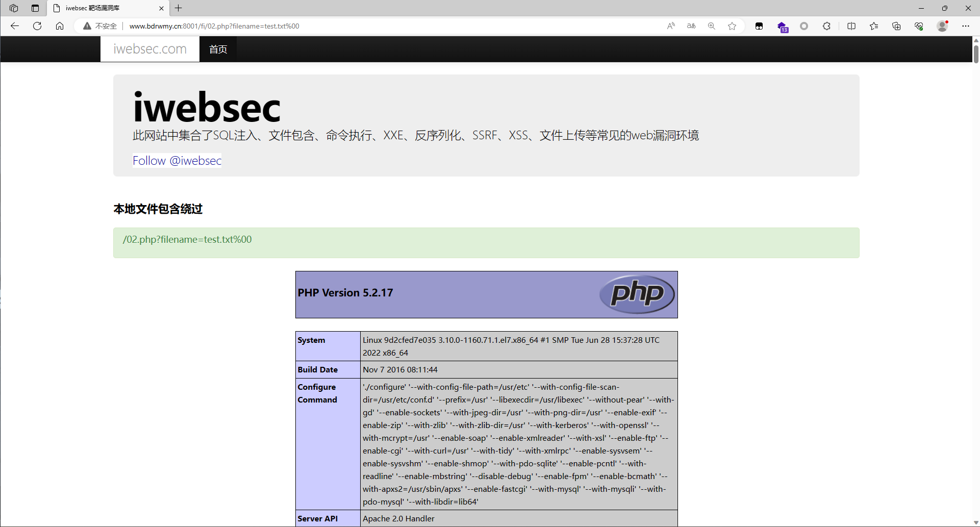Click the Nov 7 2016 08:11:44 value
The height and width of the screenshot is (527, 980).
(400, 370)
